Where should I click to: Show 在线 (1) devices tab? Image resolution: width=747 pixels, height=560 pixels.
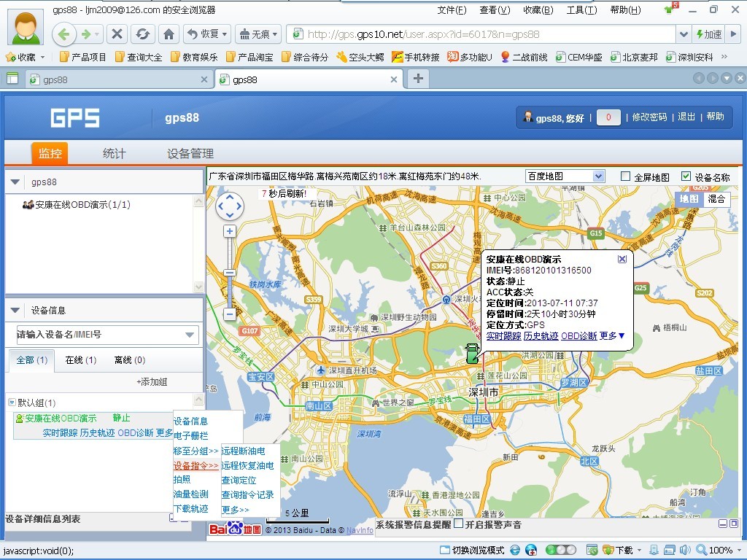coord(81,360)
